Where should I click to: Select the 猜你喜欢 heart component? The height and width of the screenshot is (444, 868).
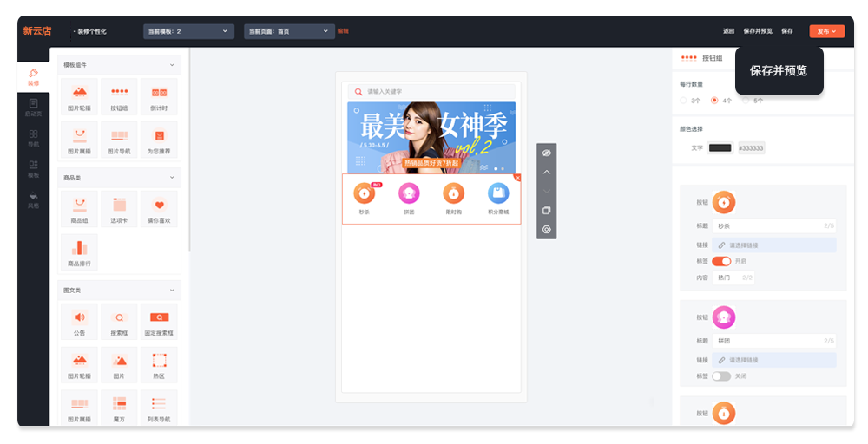click(160, 210)
